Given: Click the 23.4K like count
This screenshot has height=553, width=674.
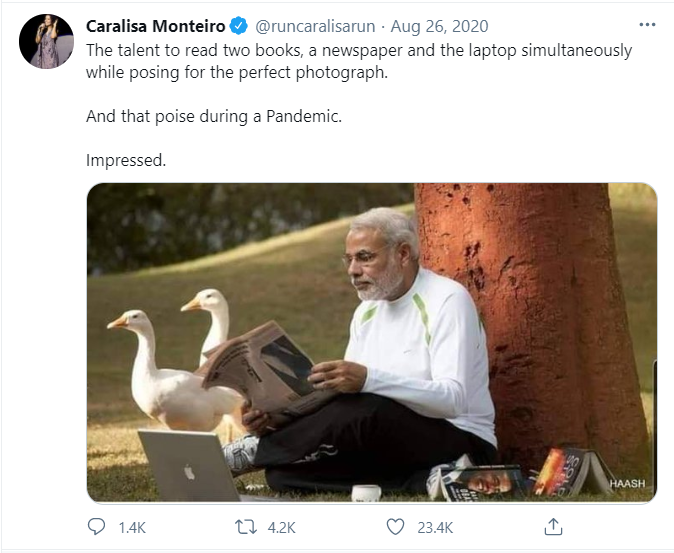Looking at the screenshot, I should 433,527.
